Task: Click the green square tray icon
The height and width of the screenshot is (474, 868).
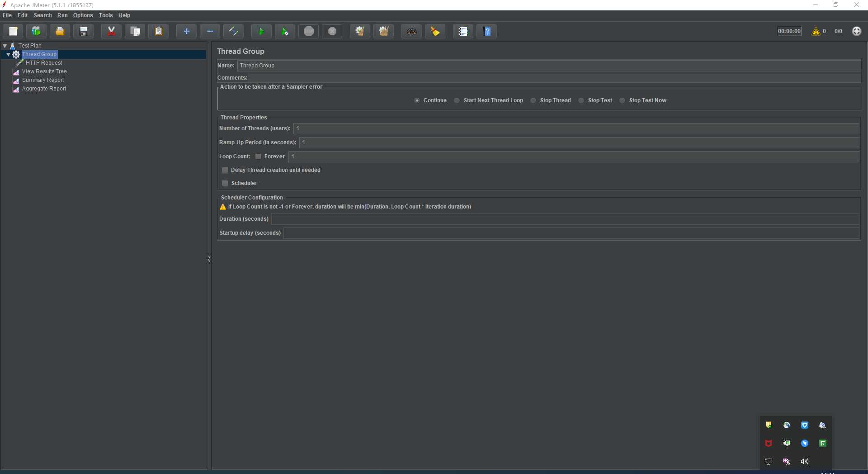Action: tap(823, 443)
